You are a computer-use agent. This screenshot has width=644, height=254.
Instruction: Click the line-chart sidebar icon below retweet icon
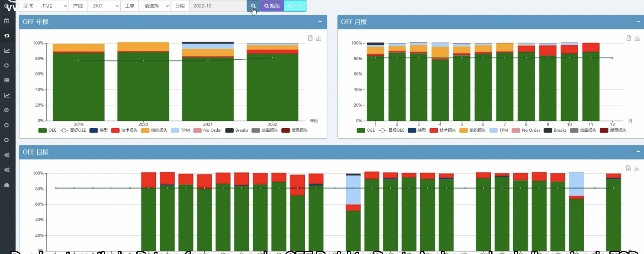[6, 51]
